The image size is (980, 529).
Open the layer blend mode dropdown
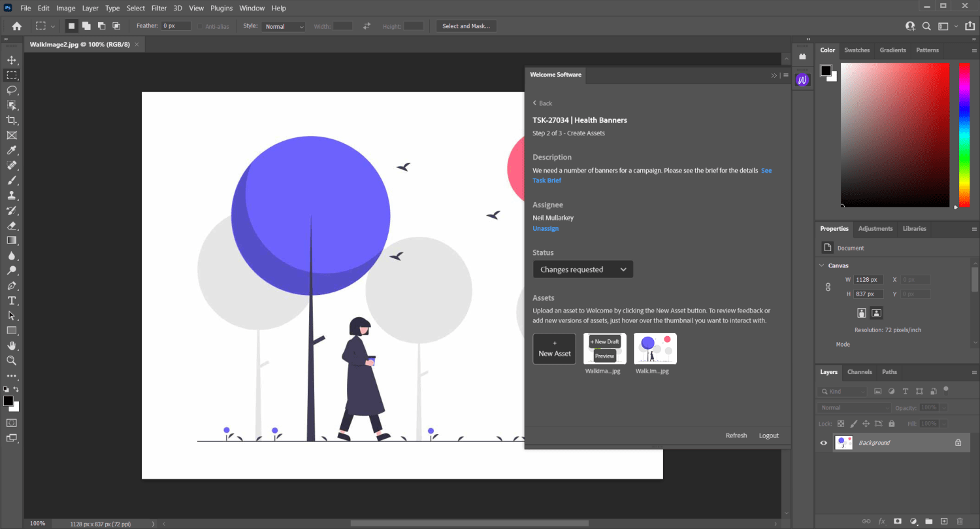[853, 407]
